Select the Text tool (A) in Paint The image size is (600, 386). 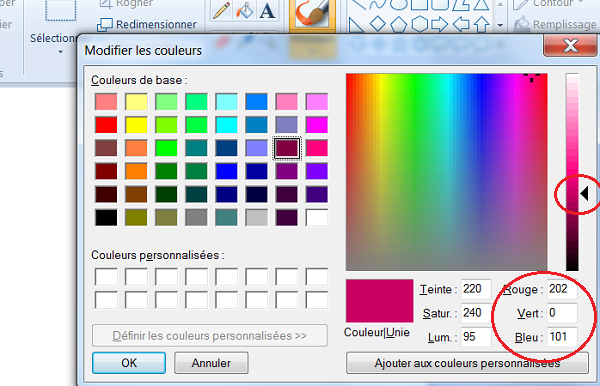tap(267, 11)
